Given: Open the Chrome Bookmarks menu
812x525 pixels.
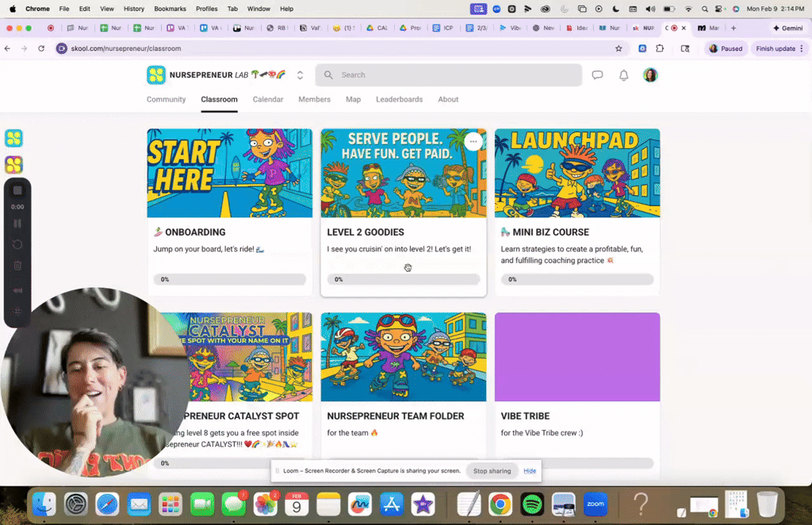Looking at the screenshot, I should tap(170, 9).
